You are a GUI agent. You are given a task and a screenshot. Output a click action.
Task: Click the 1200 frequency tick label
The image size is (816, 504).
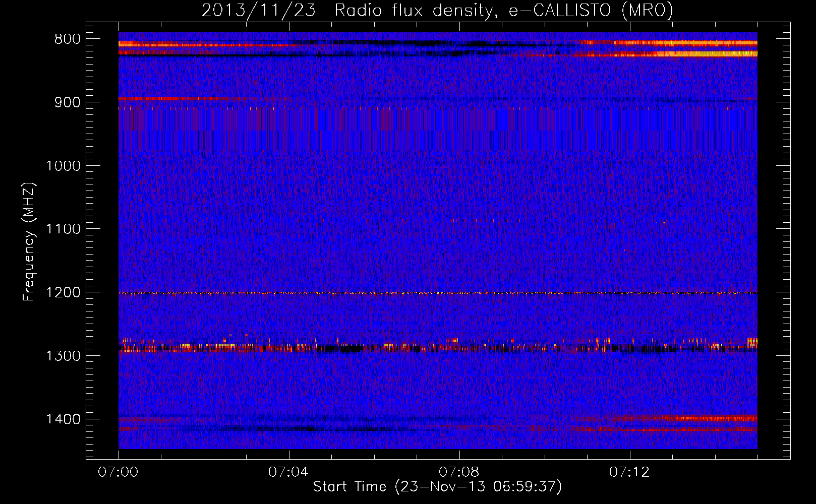(x=63, y=293)
